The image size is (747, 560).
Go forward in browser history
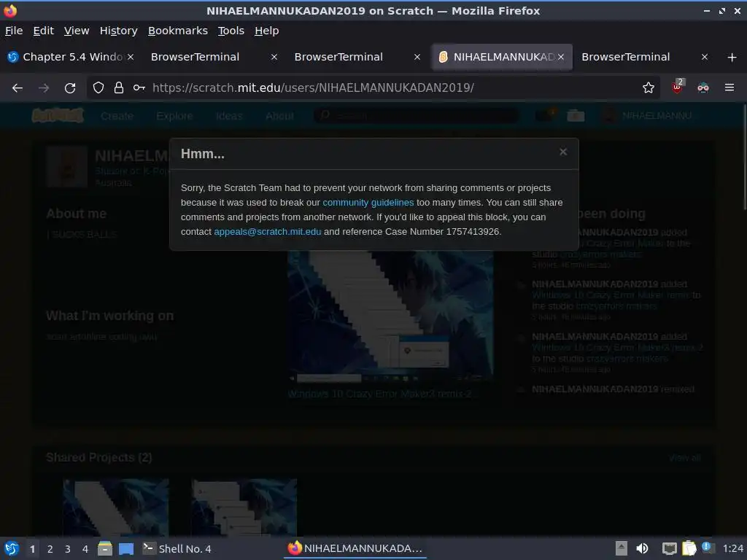44,87
